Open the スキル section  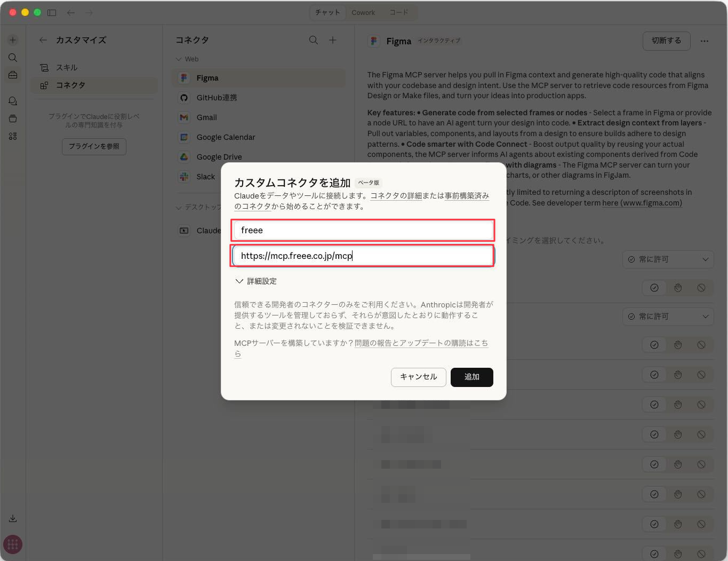coord(94,67)
